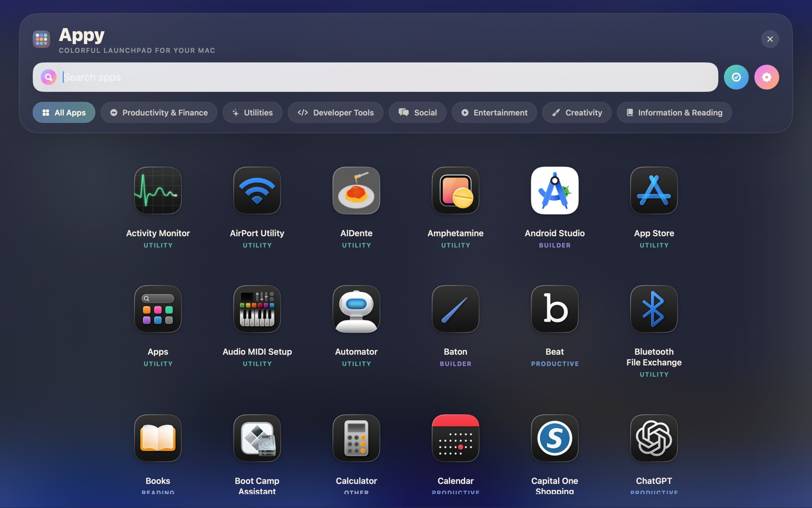Open the Books app
The height and width of the screenshot is (508, 812).
pos(158,438)
